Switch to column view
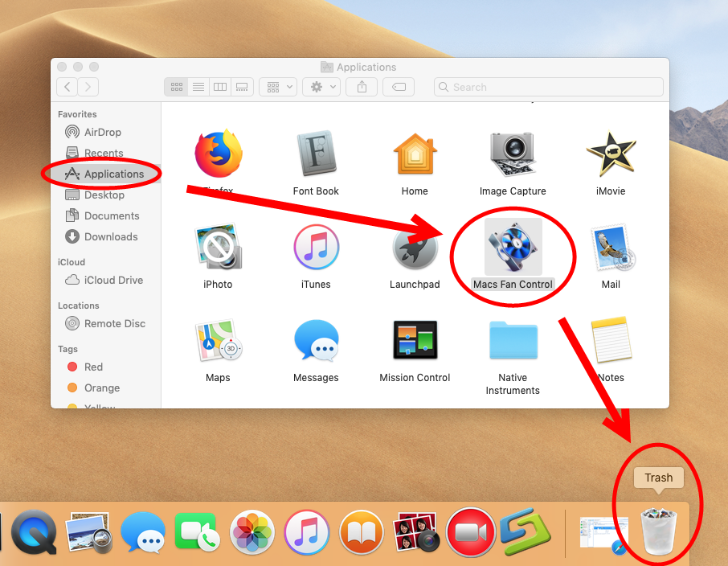728x566 pixels. point(220,87)
